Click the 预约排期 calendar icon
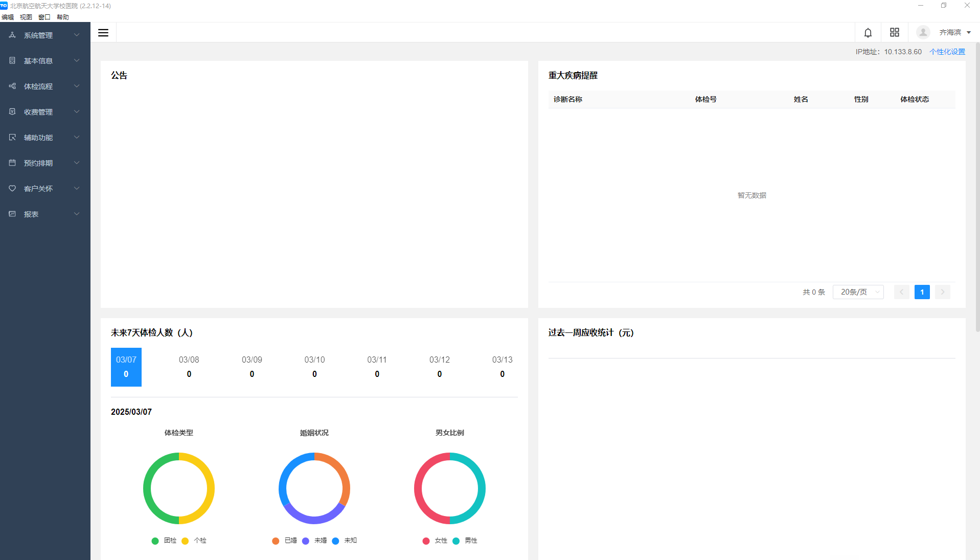The height and width of the screenshot is (560, 980). pyautogui.click(x=12, y=163)
